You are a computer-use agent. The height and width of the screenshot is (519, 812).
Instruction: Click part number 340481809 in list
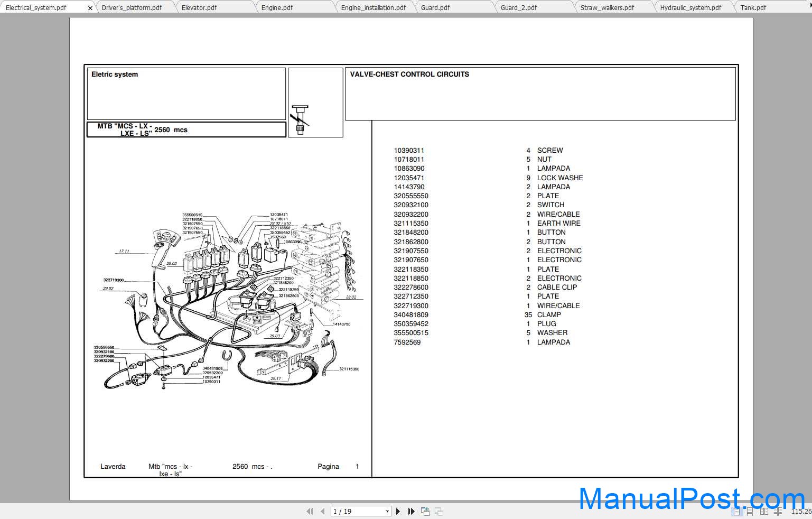click(411, 315)
